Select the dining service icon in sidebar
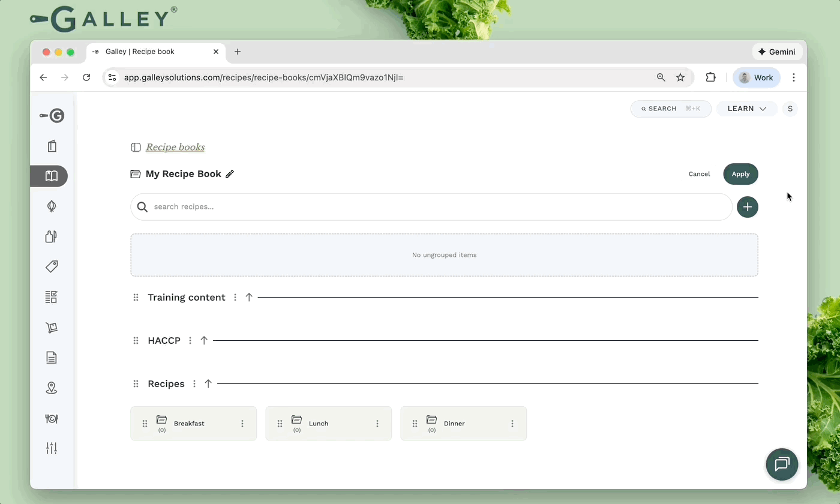 (x=52, y=419)
